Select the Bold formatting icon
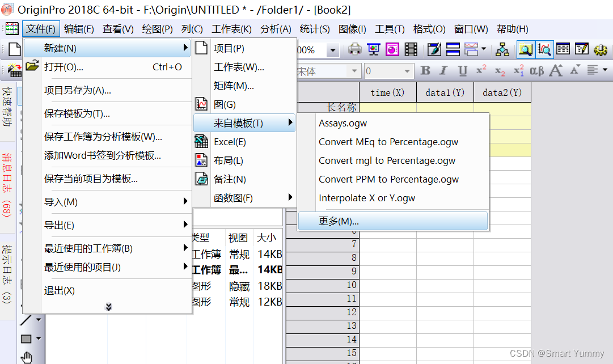Screen dimensions: 613x364 [425, 71]
